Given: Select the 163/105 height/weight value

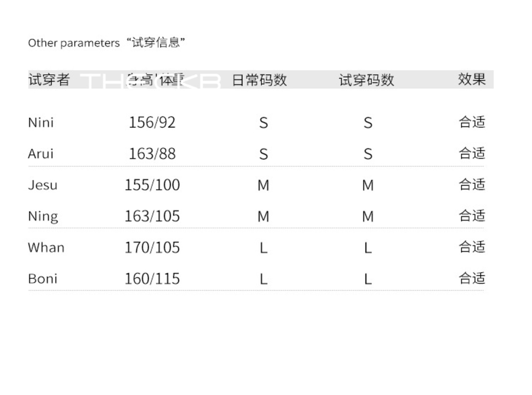Looking at the screenshot, I should coord(152,216).
